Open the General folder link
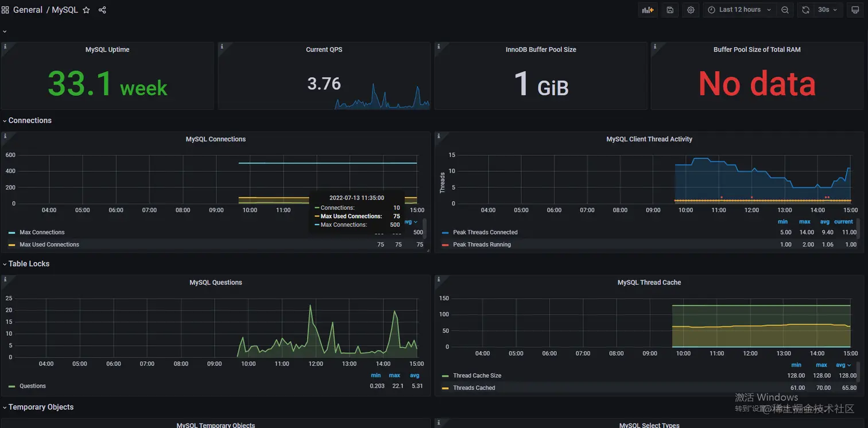The height and width of the screenshot is (428, 868). 28,10
